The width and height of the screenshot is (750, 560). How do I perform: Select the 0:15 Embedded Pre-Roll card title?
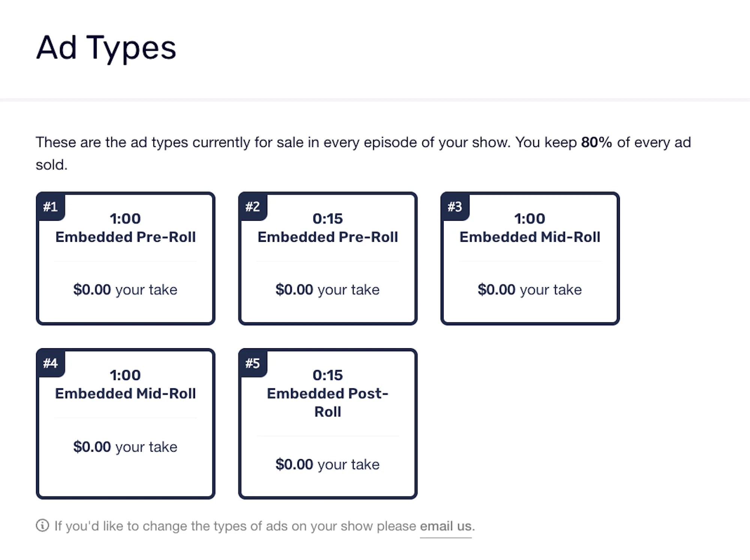coord(328,228)
